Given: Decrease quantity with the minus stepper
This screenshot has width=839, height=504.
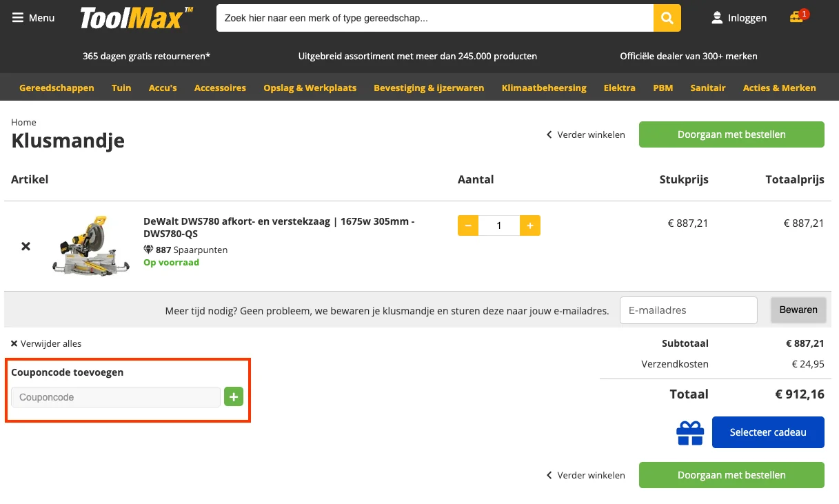Looking at the screenshot, I should point(467,225).
